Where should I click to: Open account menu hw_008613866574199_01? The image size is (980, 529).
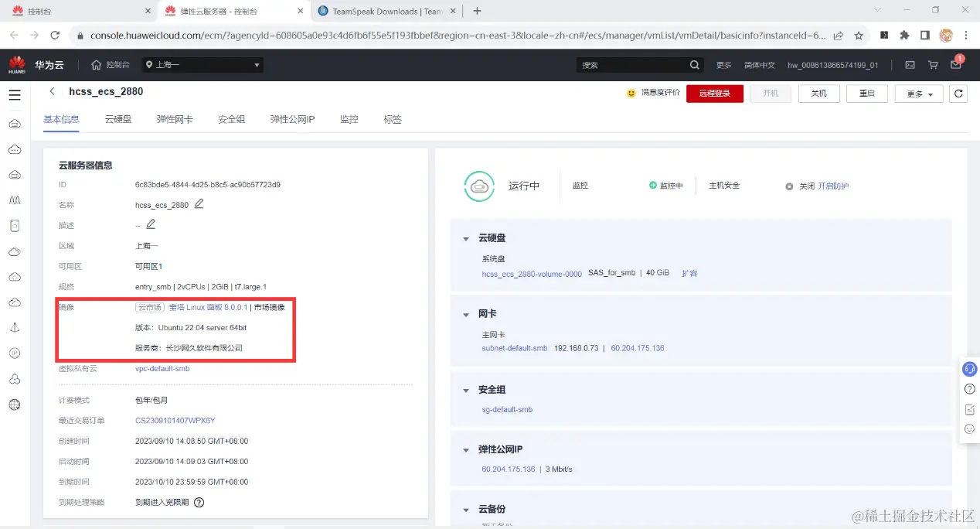click(833, 65)
